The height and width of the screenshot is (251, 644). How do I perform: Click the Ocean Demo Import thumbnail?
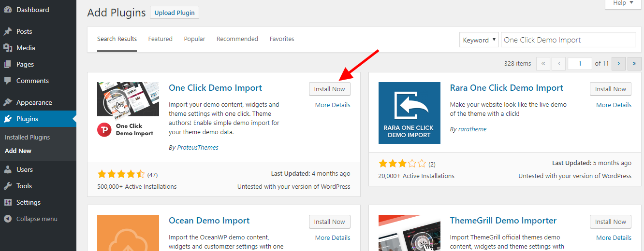pos(128,233)
